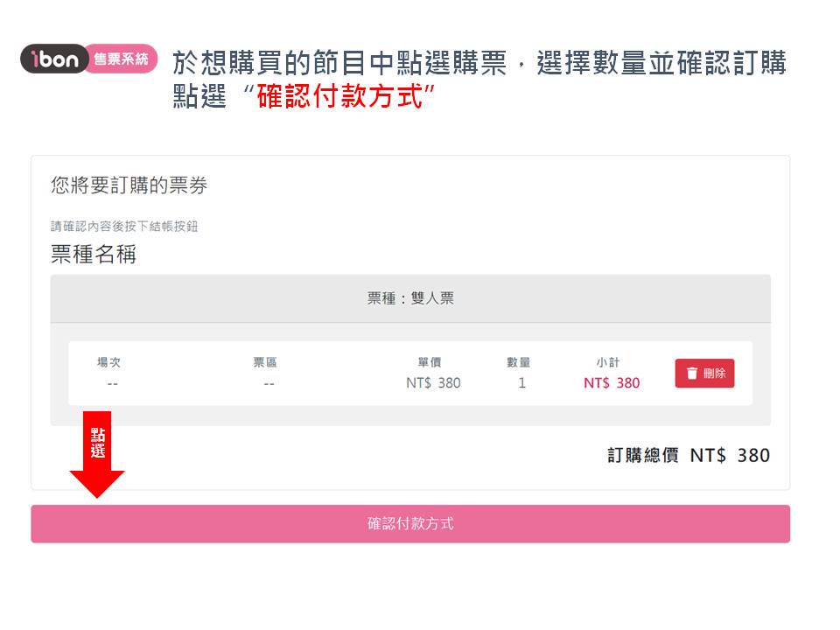Click the 票種名稱 section title
The image size is (840, 630).
(x=94, y=254)
